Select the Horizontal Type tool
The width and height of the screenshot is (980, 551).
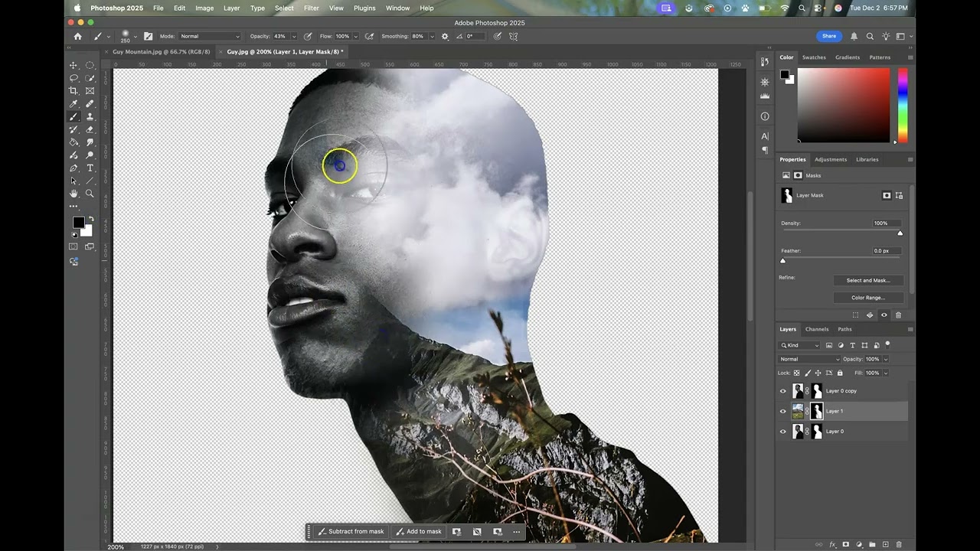[x=90, y=168]
